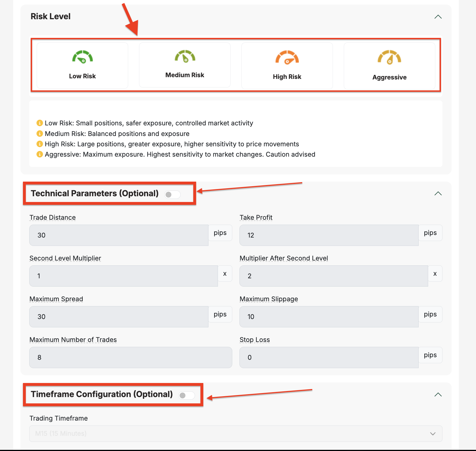
Task: Enable the Technical Parameters toggle
Action: (x=172, y=195)
